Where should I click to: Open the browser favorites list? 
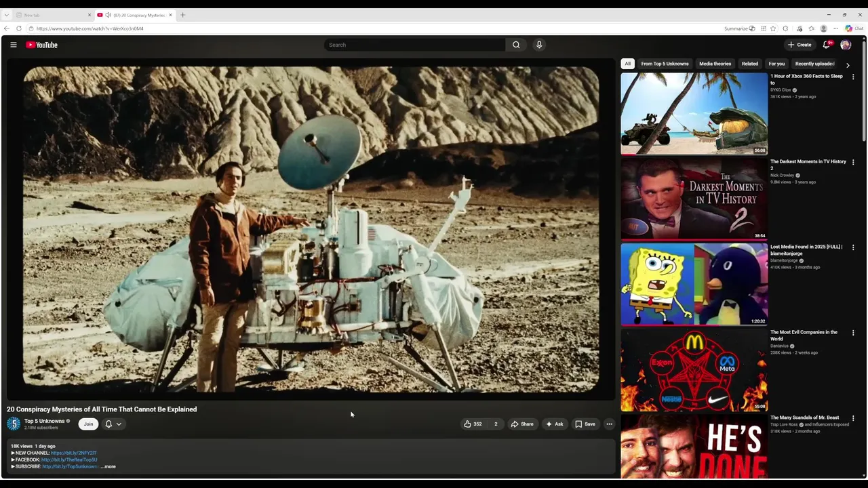point(811,28)
